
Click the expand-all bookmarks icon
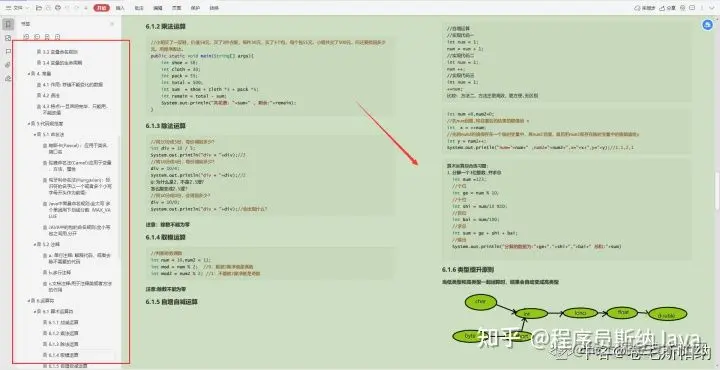click(x=26, y=36)
